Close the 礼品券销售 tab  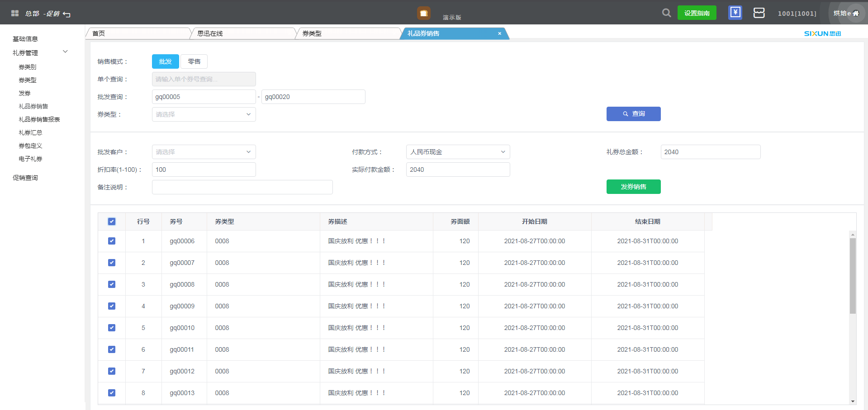499,33
